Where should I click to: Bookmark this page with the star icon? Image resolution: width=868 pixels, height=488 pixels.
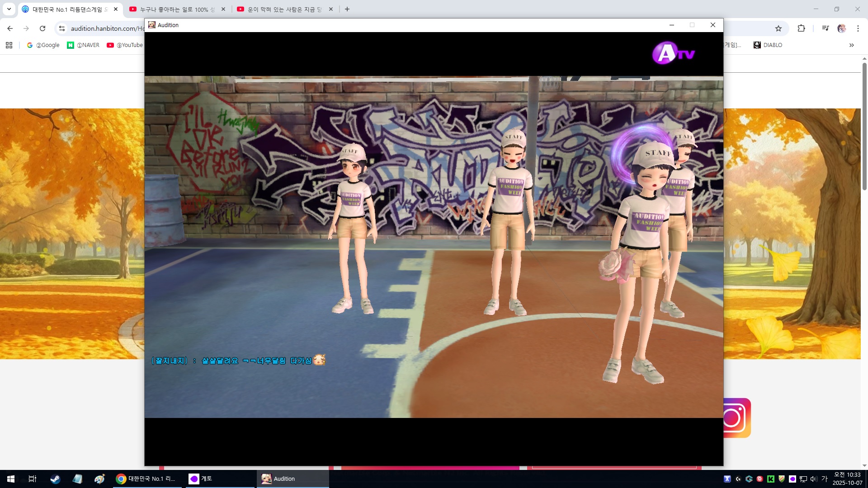pos(778,28)
